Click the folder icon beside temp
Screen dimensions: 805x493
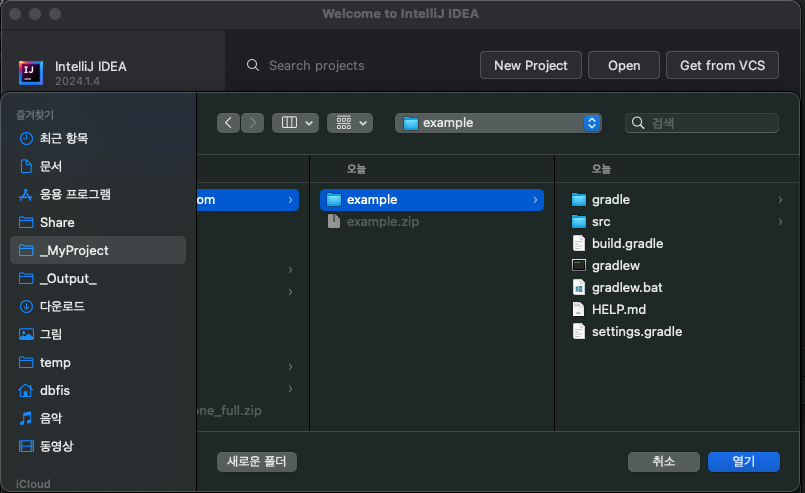click(26, 362)
